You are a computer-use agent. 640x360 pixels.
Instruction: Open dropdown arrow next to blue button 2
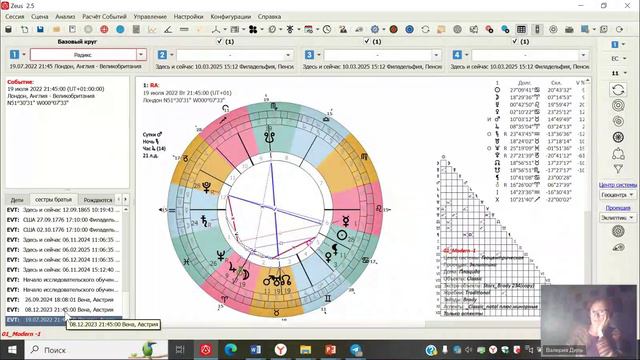click(172, 55)
